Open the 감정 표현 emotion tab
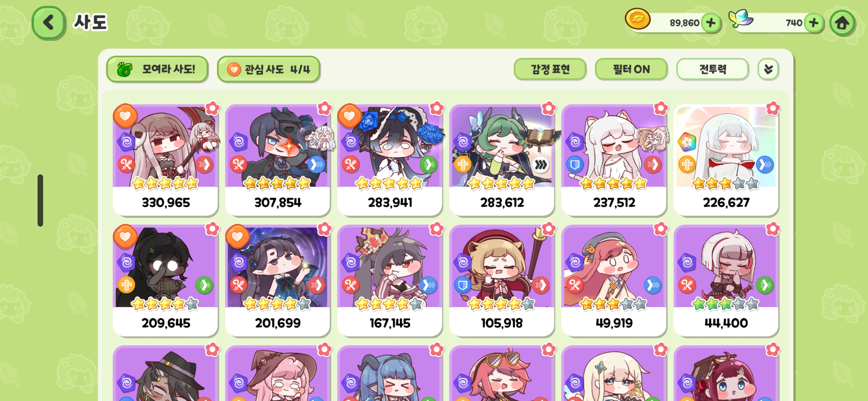The height and width of the screenshot is (401, 868). (550, 69)
